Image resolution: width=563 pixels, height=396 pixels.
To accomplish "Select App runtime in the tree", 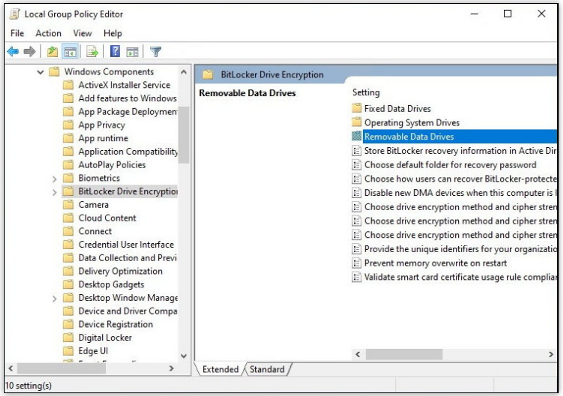I will click(x=103, y=138).
